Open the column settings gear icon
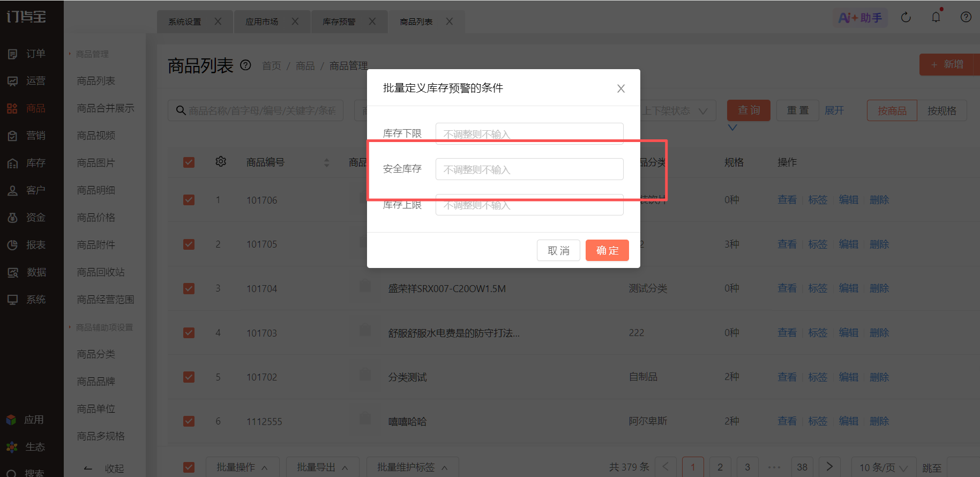The image size is (980, 477). tap(221, 161)
